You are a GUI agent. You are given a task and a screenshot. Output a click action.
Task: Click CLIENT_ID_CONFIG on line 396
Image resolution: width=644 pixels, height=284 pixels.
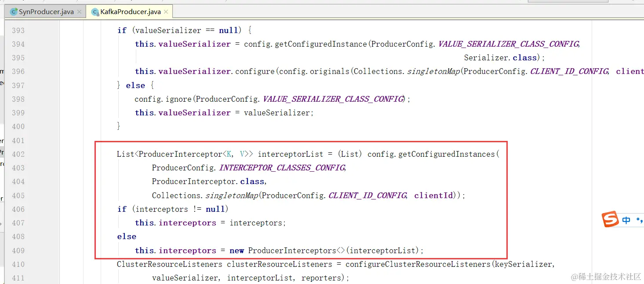tap(569, 71)
